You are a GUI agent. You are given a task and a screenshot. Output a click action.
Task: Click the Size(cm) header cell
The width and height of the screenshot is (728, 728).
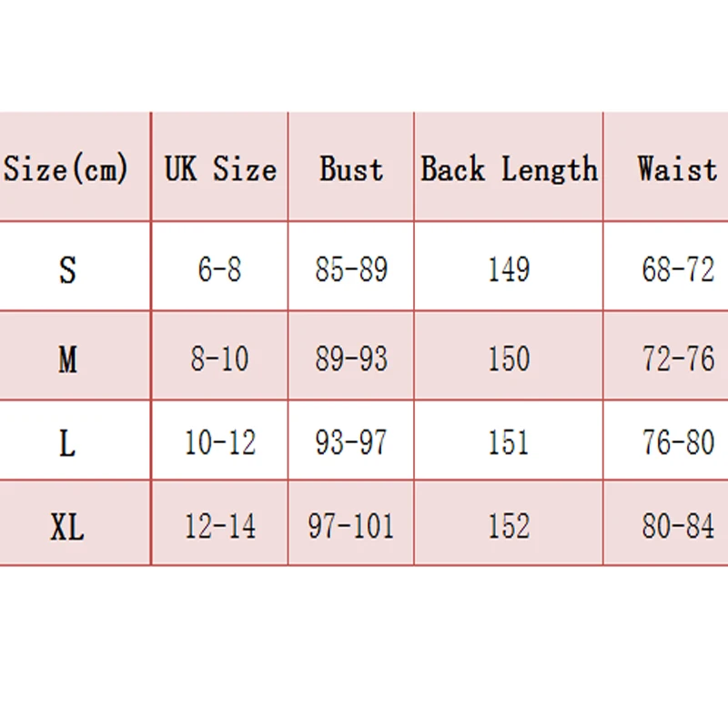[66, 169]
